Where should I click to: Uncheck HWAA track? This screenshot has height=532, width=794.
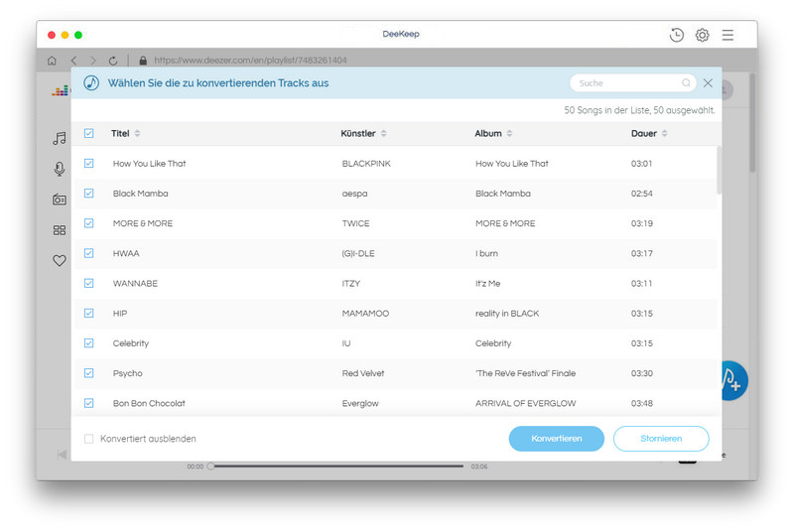(x=89, y=253)
